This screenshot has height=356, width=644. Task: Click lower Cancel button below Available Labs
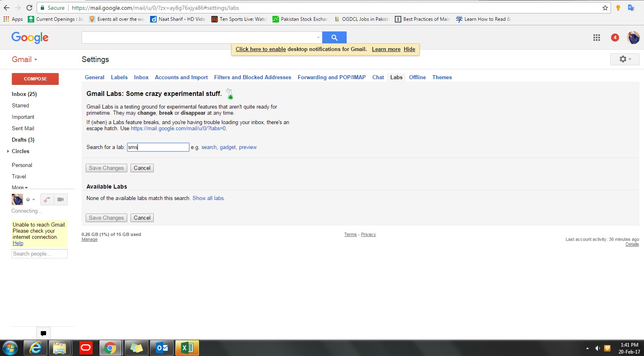tap(142, 218)
